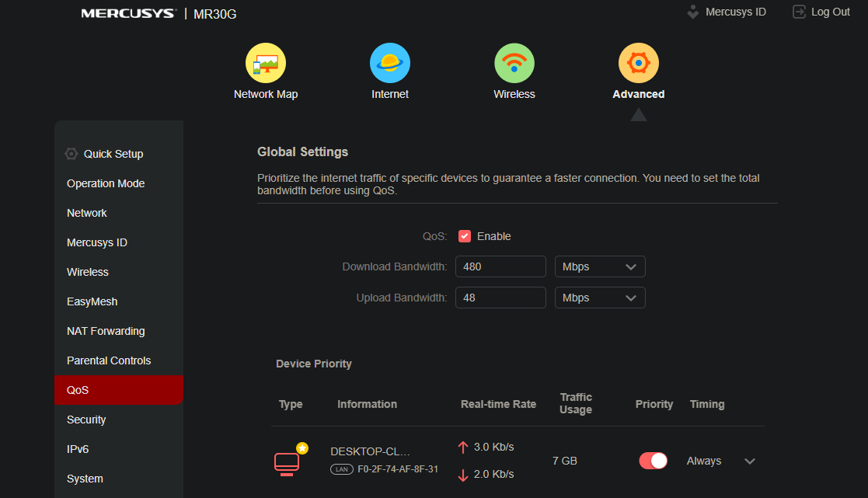
Task: Open the Download Bandwidth Mbps unit dropdown
Action: click(600, 266)
